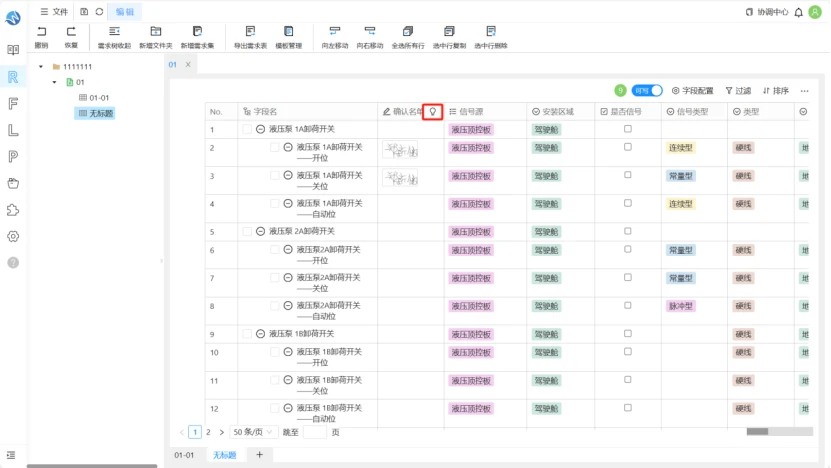
Task: Open the 文件 menu
Action: 54,12
